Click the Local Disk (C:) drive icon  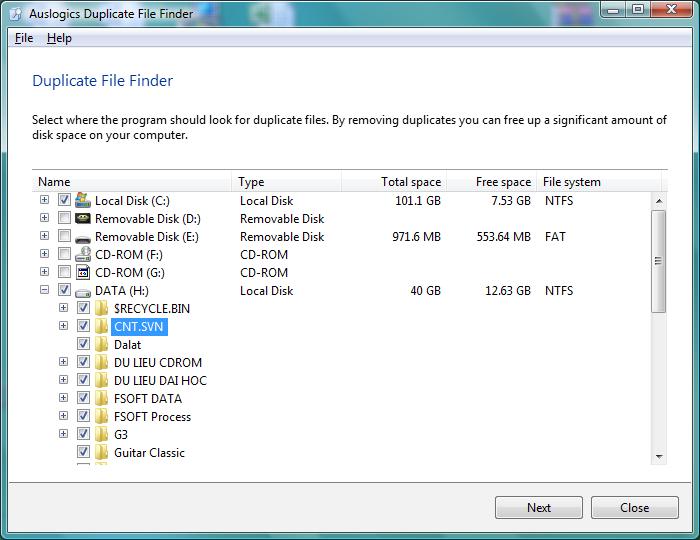(83, 201)
